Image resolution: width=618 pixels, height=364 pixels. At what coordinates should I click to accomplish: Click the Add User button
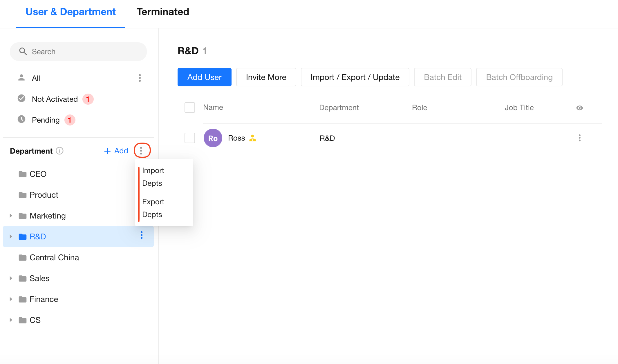(x=204, y=77)
